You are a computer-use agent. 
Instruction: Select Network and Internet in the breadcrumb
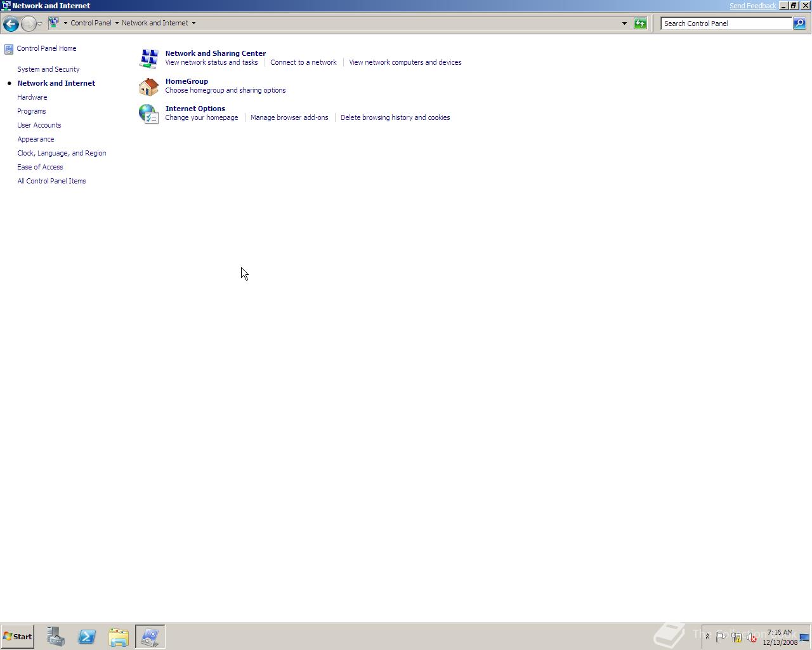(x=155, y=23)
